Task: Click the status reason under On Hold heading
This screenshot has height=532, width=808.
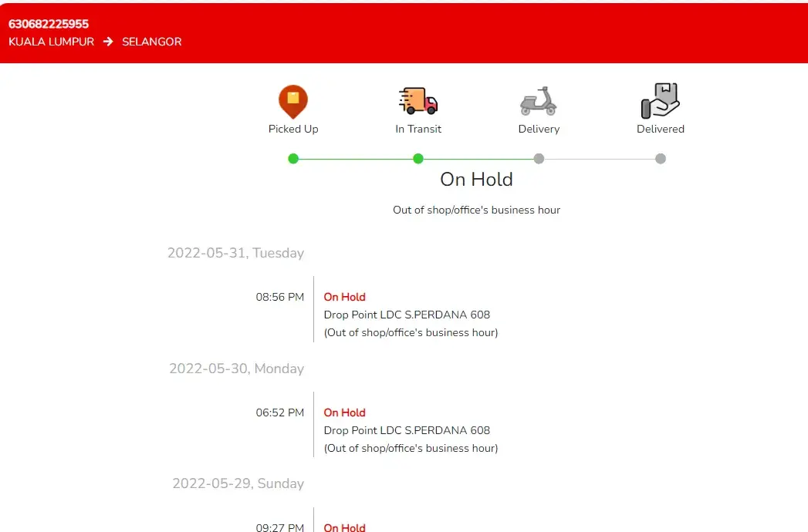Action: pos(476,210)
